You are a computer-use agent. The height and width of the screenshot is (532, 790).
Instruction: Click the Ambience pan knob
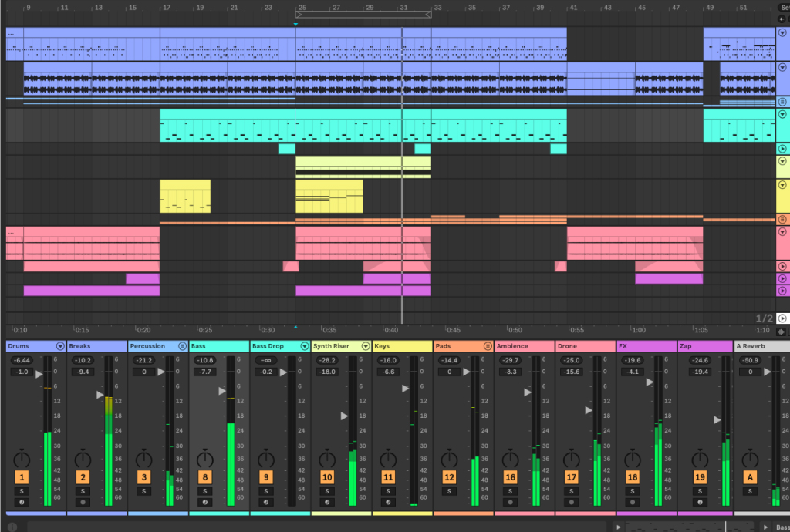[x=511, y=459]
